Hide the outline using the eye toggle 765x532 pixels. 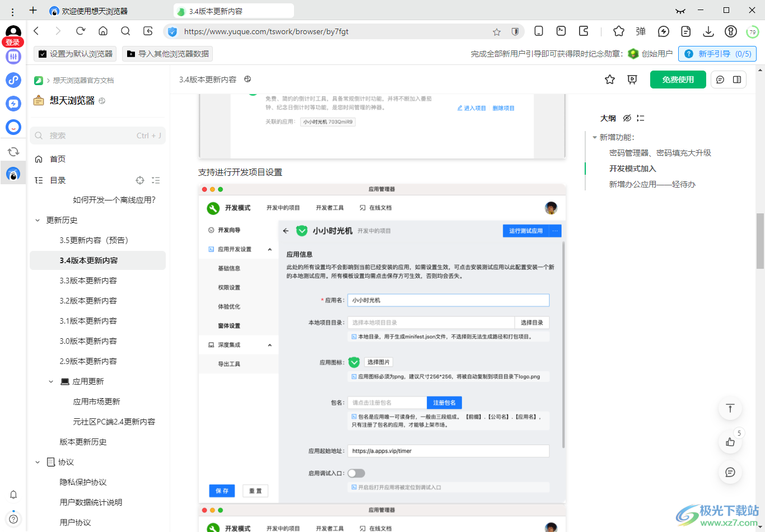coord(627,118)
